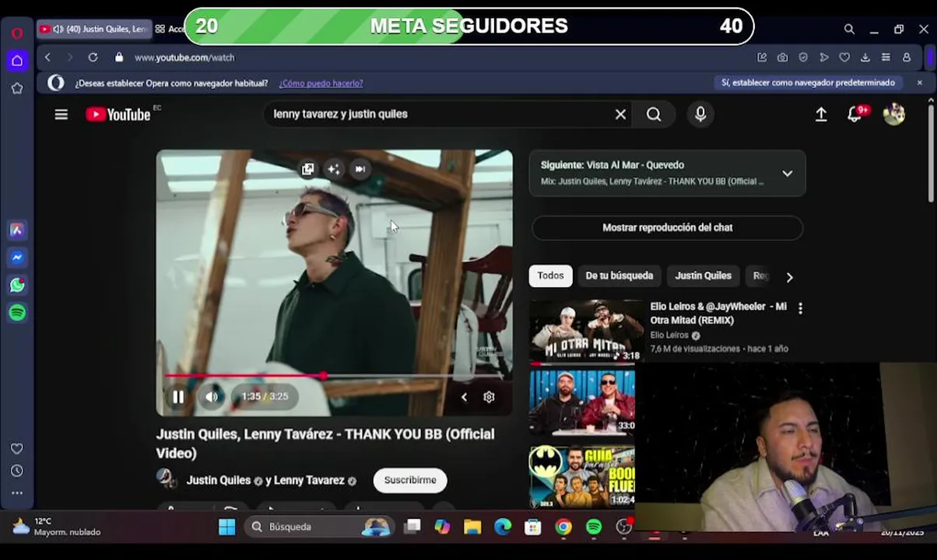Go to YouTube home via logo
Viewport: 937px width, 560px height.
(x=118, y=114)
